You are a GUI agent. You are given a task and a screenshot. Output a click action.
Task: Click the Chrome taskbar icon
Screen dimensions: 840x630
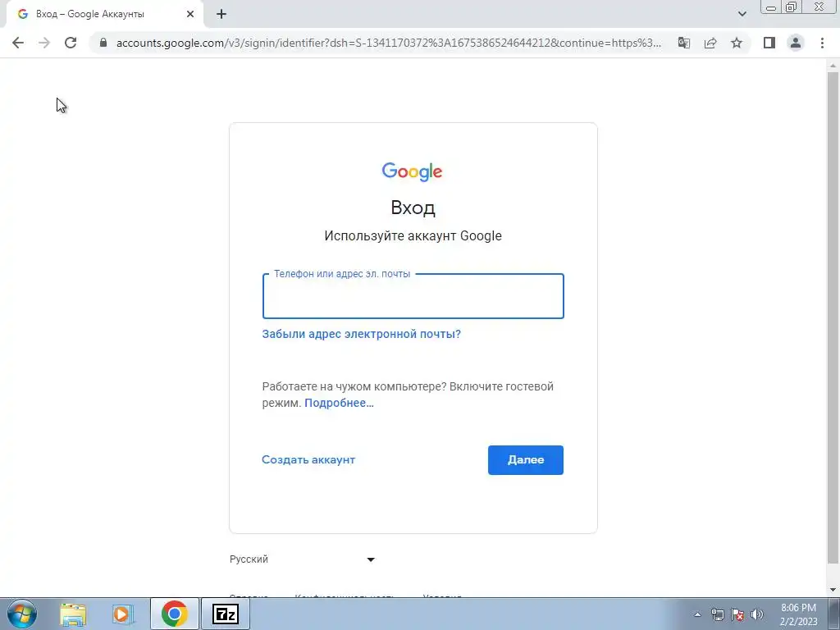pos(175,614)
